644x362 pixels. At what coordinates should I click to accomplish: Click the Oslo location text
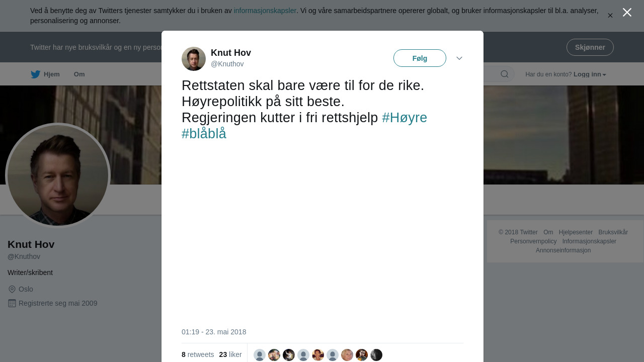[x=26, y=289]
